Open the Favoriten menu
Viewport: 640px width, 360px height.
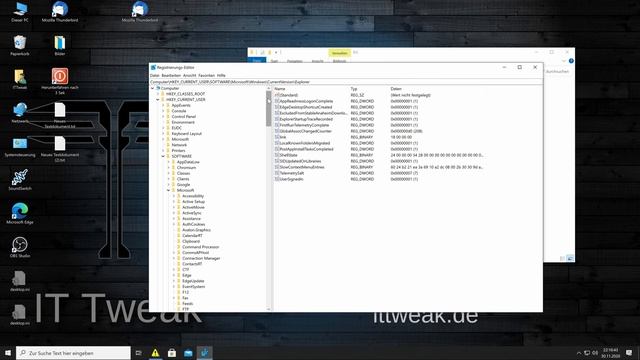pyautogui.click(x=206, y=76)
